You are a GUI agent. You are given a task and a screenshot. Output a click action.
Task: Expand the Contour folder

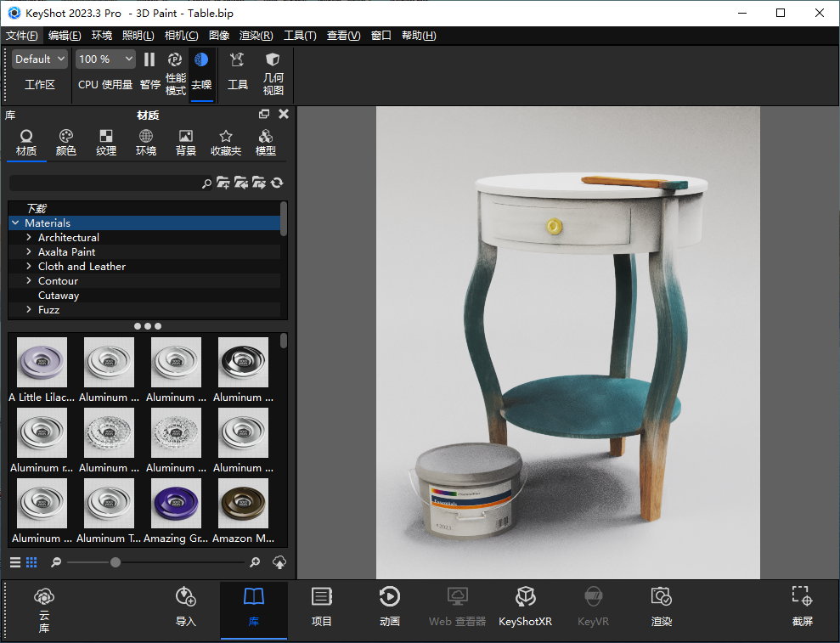(29, 281)
